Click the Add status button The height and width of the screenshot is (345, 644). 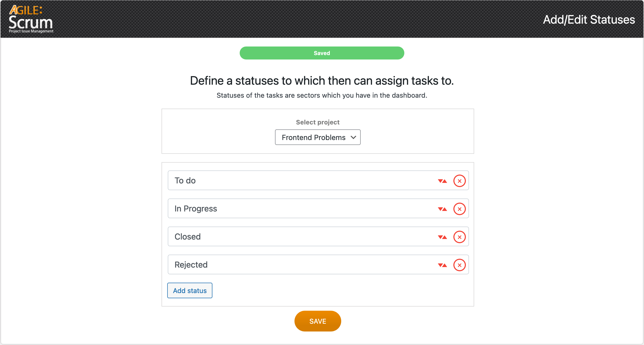[x=190, y=290]
